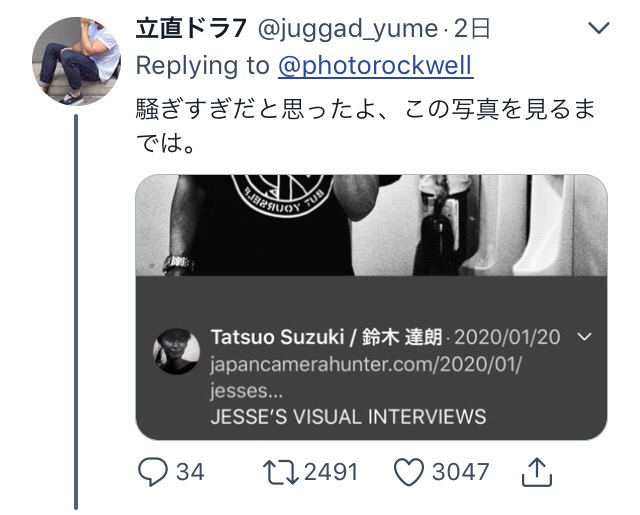The width and height of the screenshot is (640, 515).
Task: Click the 2日 tweet timestamp
Action: [472, 29]
